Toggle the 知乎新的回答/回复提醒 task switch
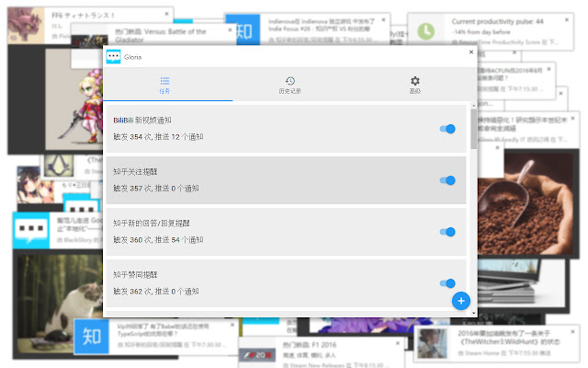 447,232
